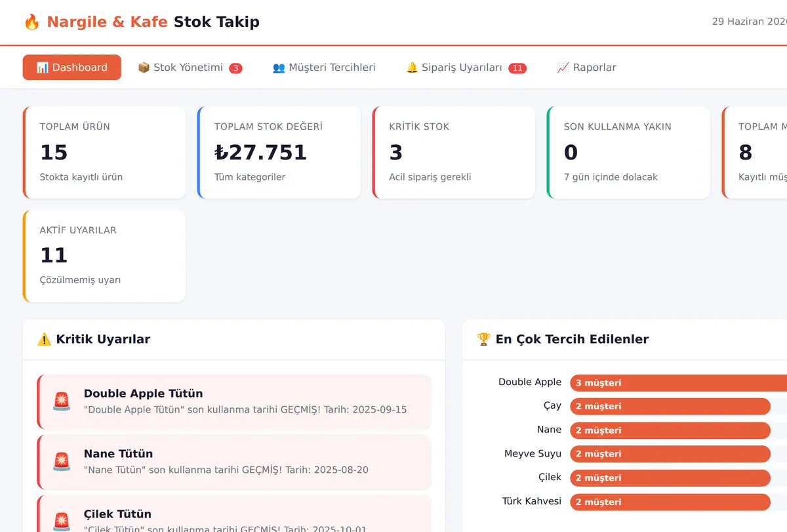
Task: Click the bell icon on Sipariş Uyarıları
Action: (x=412, y=68)
